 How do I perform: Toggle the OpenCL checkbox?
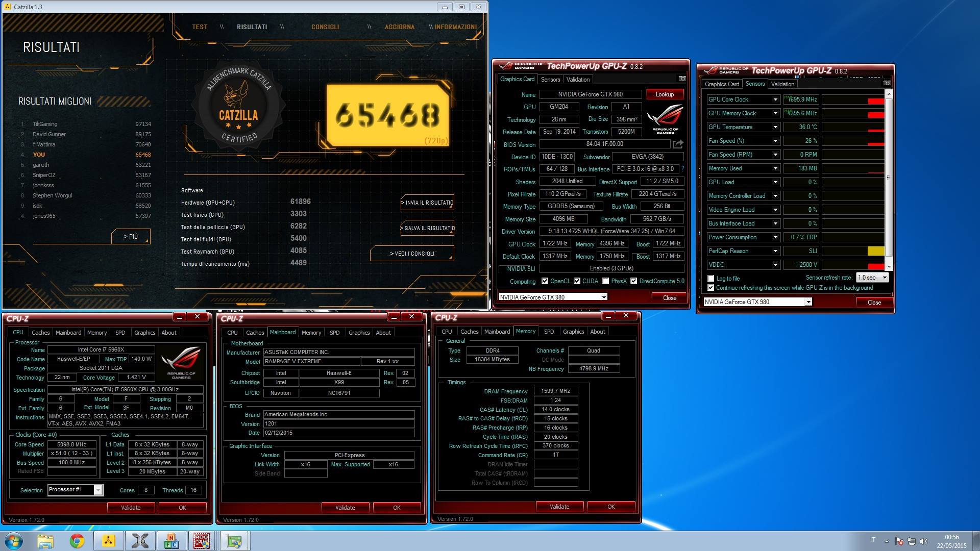545,281
